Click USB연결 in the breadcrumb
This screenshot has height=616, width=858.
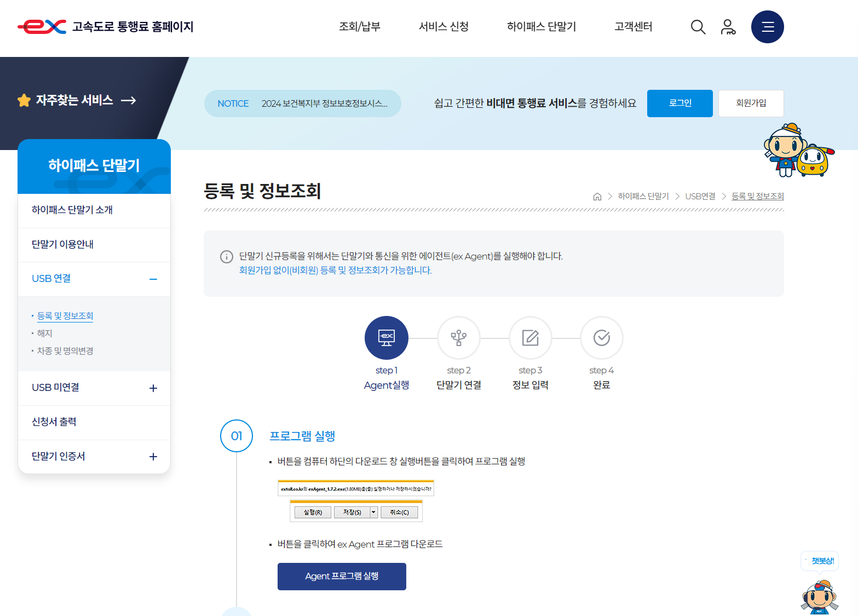(700, 197)
